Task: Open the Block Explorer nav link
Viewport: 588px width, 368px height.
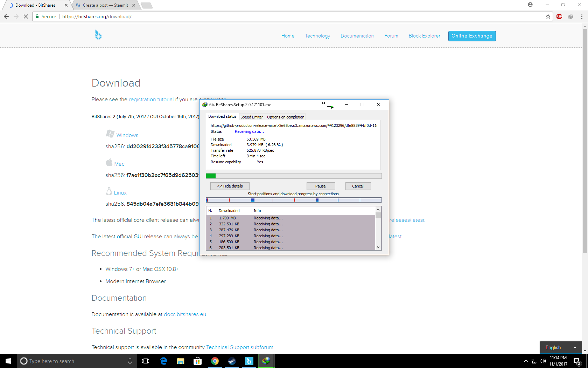Action: click(x=424, y=36)
